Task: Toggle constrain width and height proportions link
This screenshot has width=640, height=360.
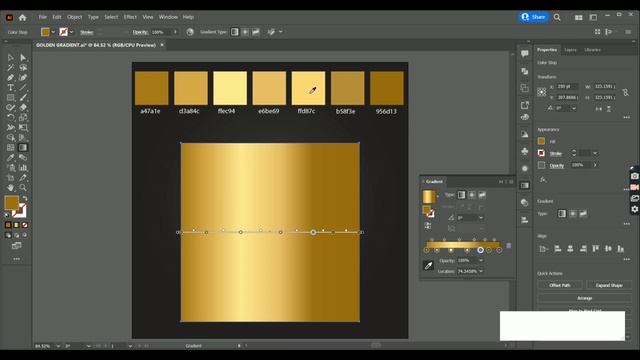Action: (x=625, y=93)
